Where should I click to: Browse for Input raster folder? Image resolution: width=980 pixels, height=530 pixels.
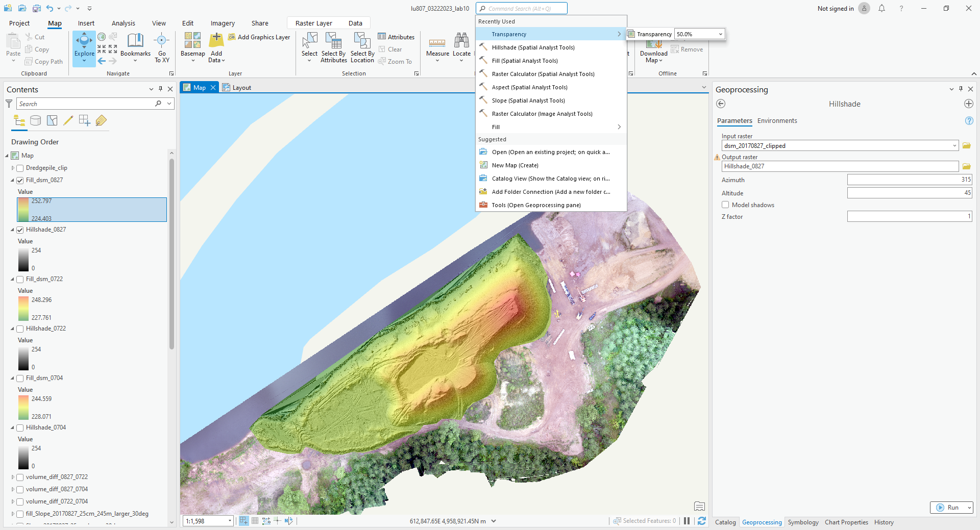pyautogui.click(x=966, y=146)
